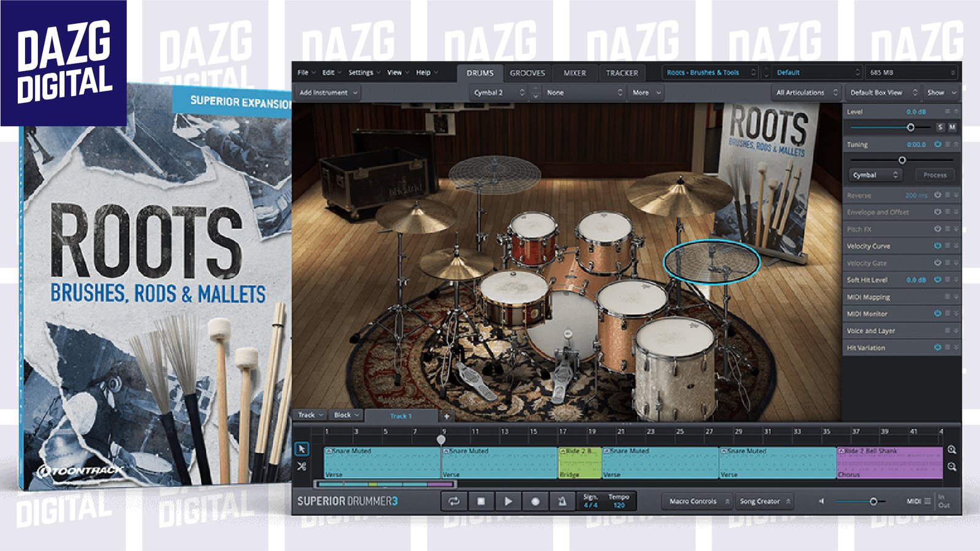This screenshot has width=980, height=551.
Task: Zoom in on the timeline
Action: (x=952, y=450)
